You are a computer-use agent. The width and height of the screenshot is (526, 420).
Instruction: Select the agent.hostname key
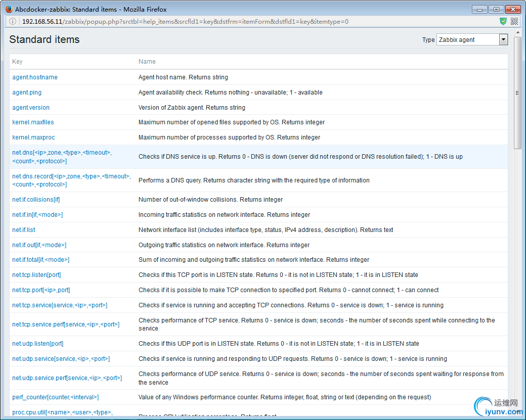(35, 77)
